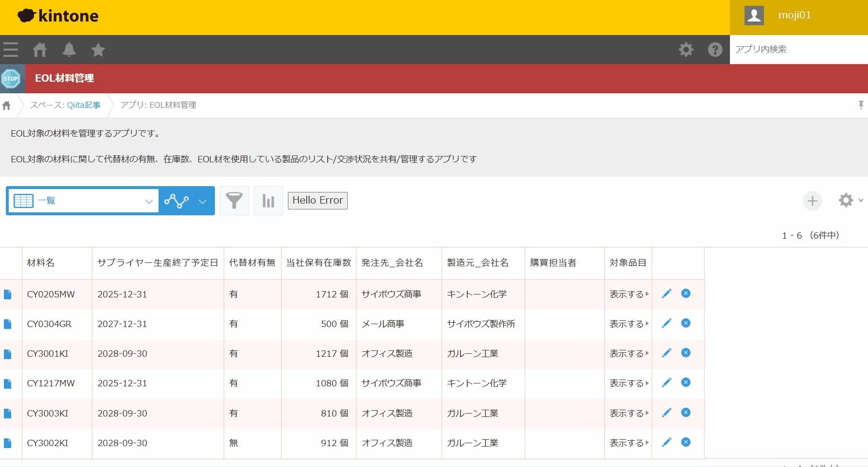Delete the CY3002KI record with the blue icon

tap(686, 442)
